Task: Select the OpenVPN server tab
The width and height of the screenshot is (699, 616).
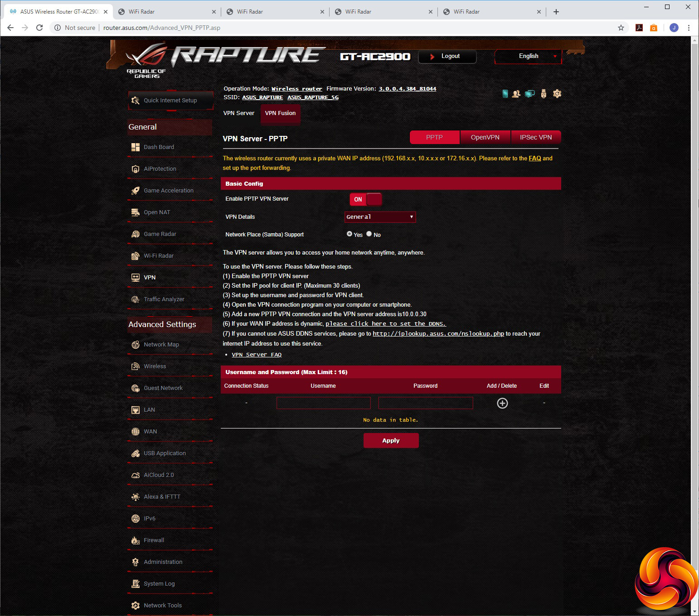Action: 485,137
